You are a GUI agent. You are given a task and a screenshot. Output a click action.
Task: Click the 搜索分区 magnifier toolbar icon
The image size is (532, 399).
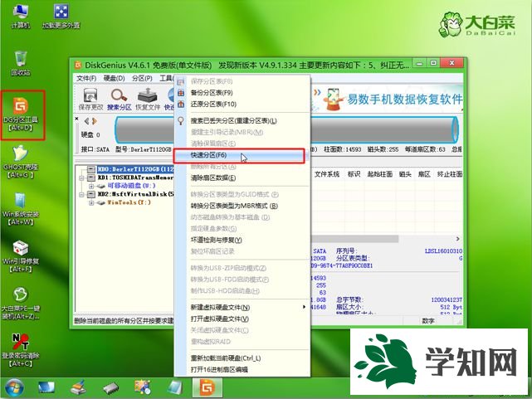[119, 99]
